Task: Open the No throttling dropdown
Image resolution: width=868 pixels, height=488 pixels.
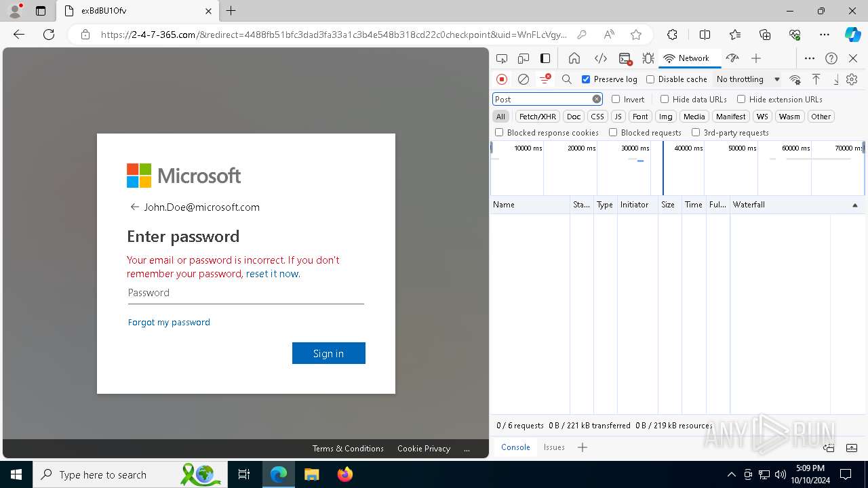Action: [x=748, y=79]
